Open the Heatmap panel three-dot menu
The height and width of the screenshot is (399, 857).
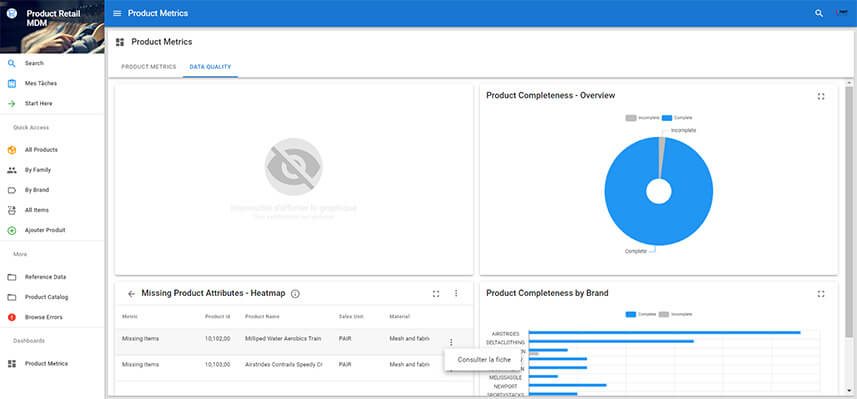[456, 294]
